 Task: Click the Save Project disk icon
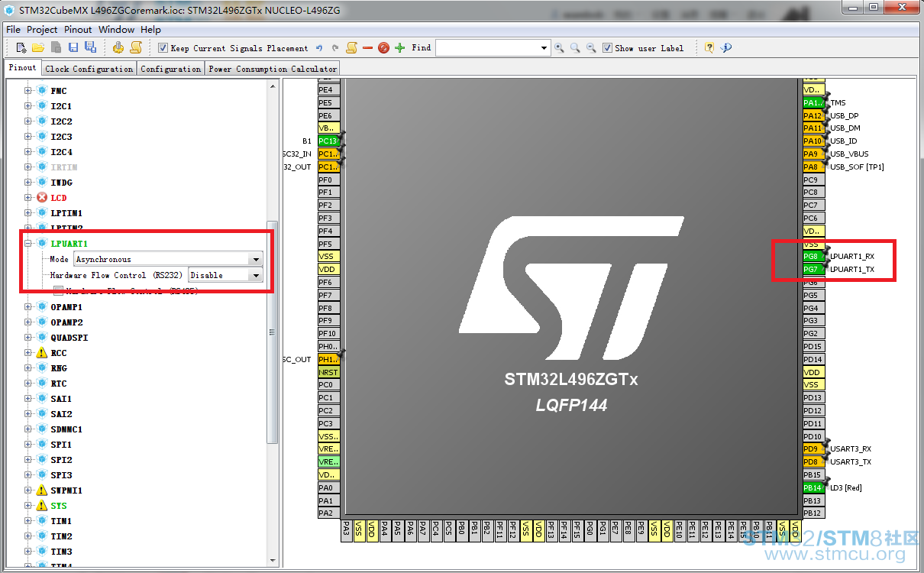click(x=73, y=47)
